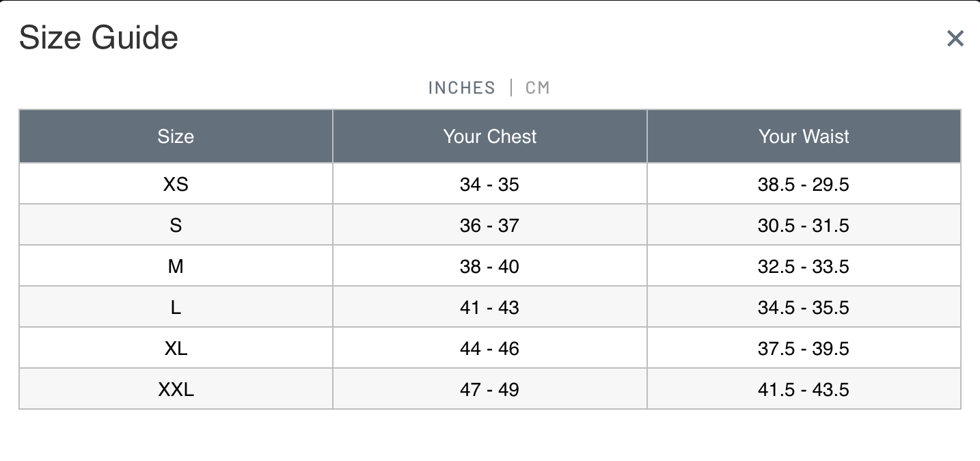Click waist value 41.5 - 43.5
980x461 pixels.
pos(803,389)
